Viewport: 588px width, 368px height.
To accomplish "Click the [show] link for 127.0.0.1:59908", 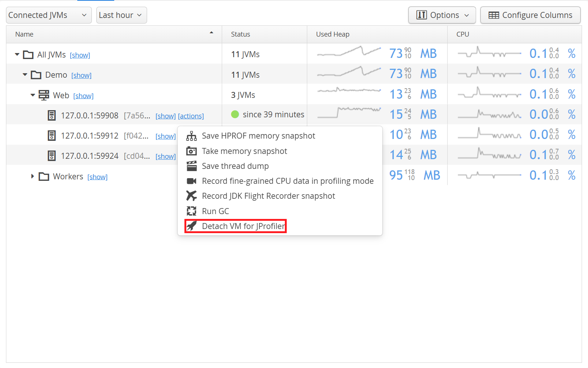I will tap(166, 116).
